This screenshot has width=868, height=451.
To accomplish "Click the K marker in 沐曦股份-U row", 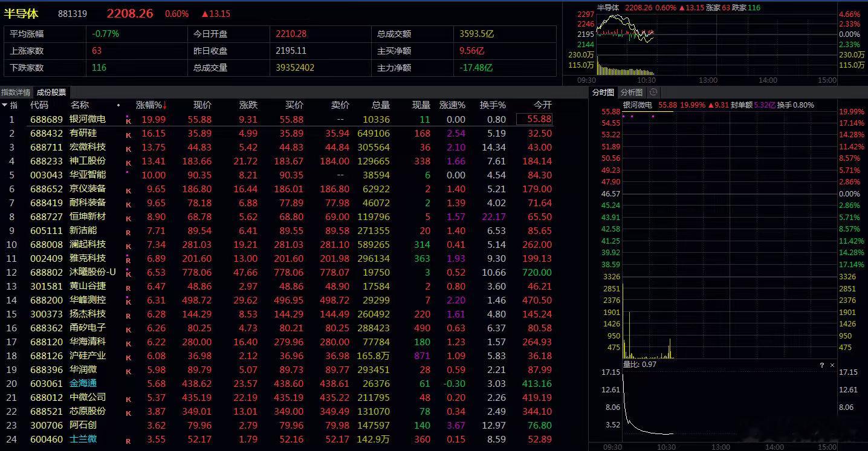I will (x=128, y=274).
